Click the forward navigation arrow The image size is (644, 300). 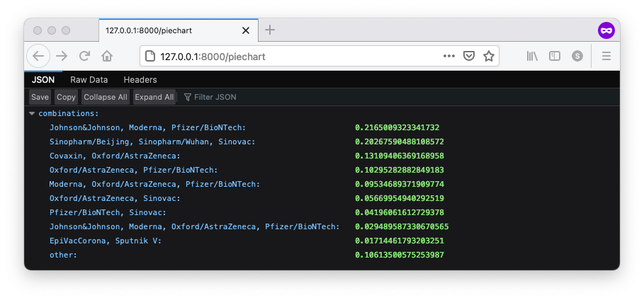pos(62,56)
